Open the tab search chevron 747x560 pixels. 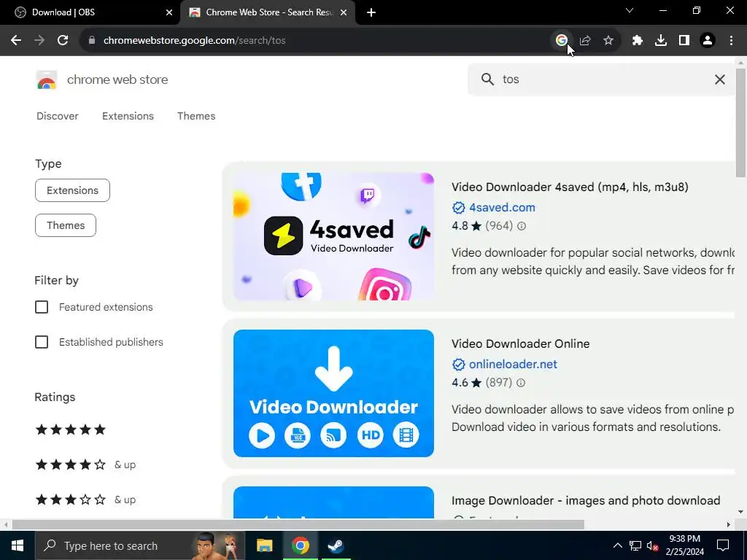pyautogui.click(x=630, y=10)
